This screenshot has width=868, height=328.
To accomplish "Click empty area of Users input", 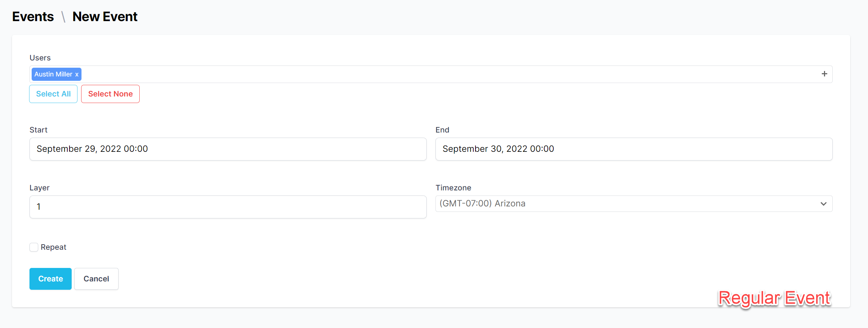I will (x=437, y=74).
